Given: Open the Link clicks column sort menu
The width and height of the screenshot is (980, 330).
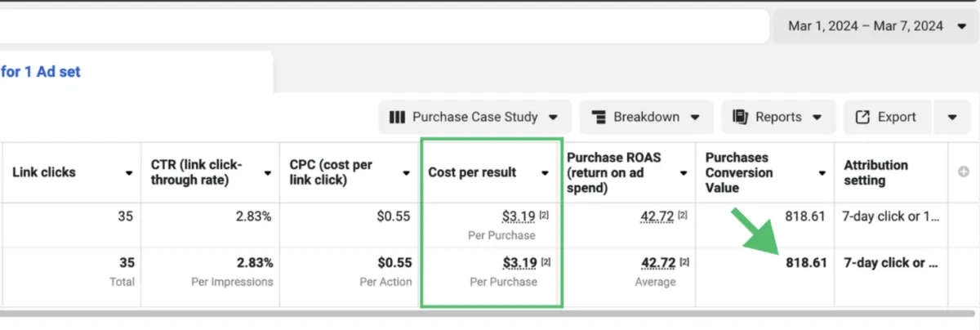Looking at the screenshot, I should tap(129, 172).
